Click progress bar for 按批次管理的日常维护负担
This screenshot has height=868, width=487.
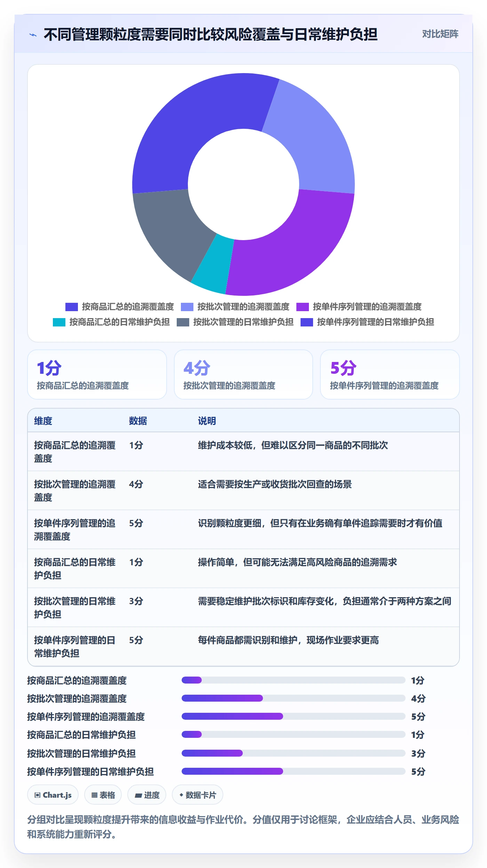294,753
